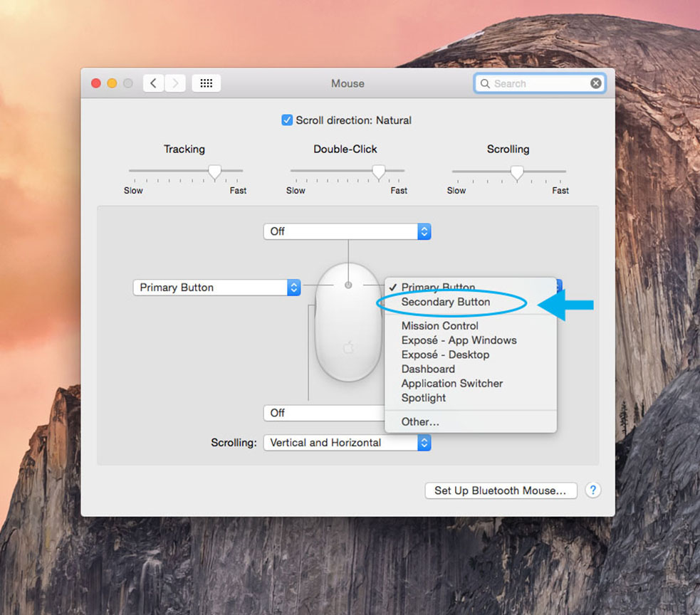This screenshot has height=615, width=700.
Task: Select Secondary Button from the menu
Action: tap(471, 302)
